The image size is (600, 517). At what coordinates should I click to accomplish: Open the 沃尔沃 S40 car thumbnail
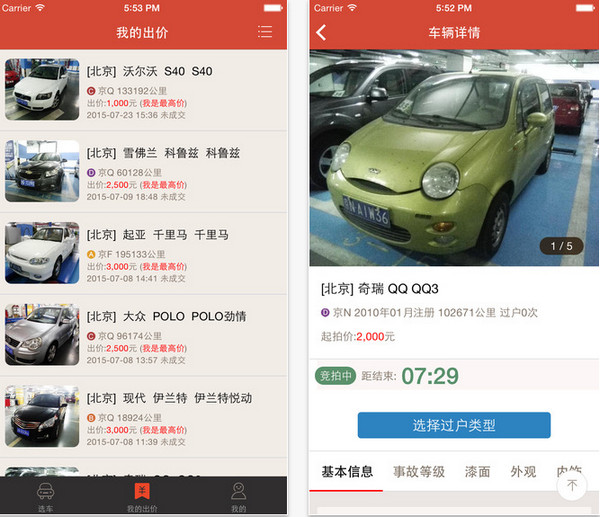pos(42,89)
